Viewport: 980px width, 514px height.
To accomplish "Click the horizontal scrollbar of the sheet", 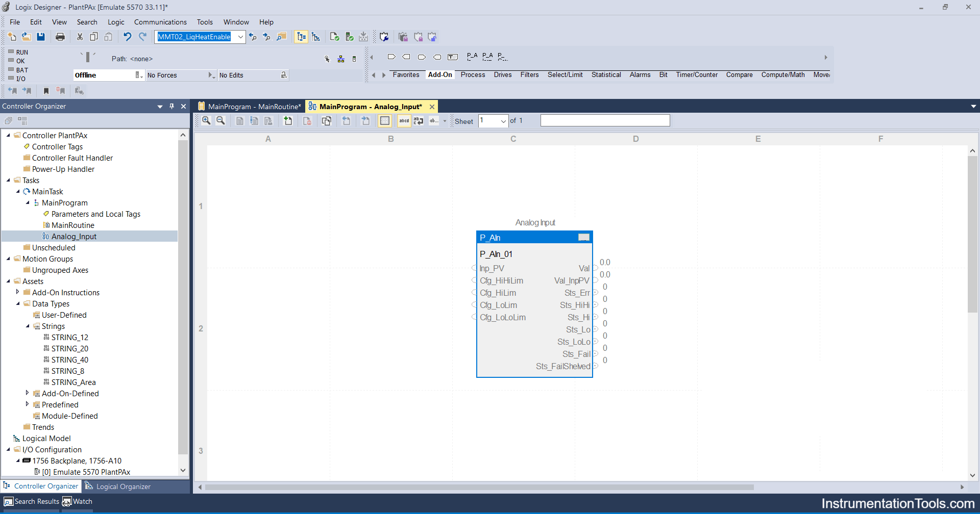I will coord(480,487).
